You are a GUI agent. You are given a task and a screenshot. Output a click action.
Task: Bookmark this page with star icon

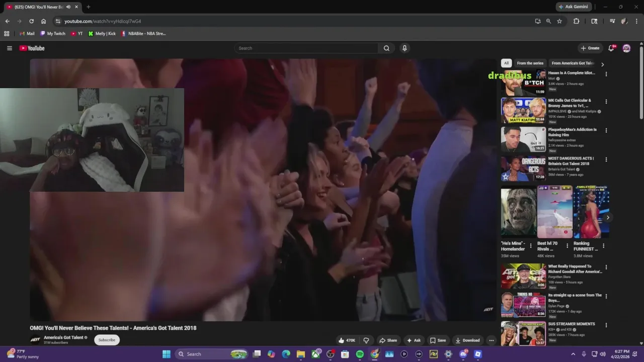pos(559,21)
